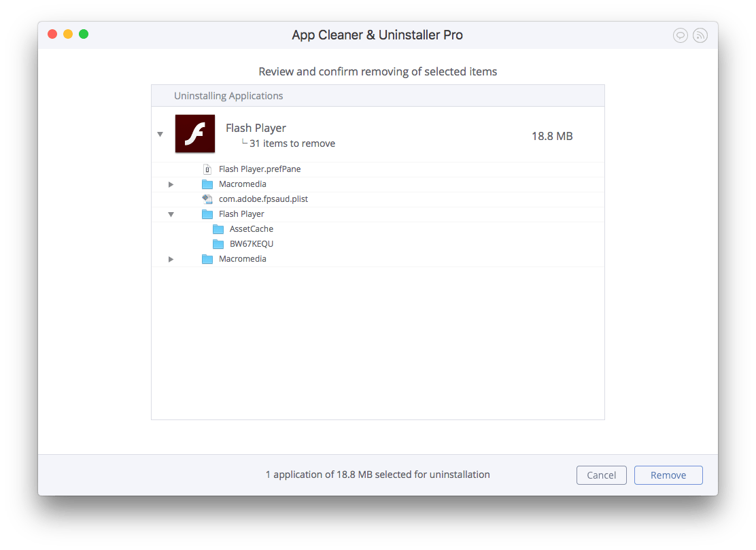Click the Flash Player subfolder icon
This screenshot has width=756, height=550.
[208, 213]
